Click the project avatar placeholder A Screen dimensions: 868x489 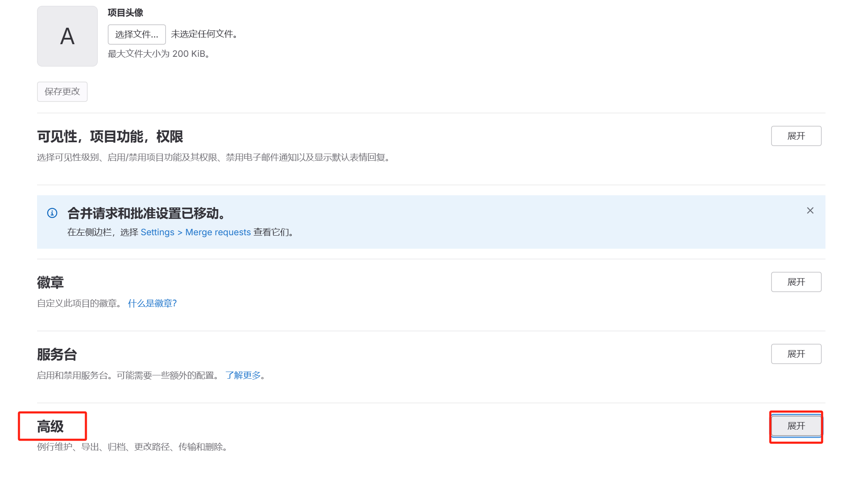point(67,36)
